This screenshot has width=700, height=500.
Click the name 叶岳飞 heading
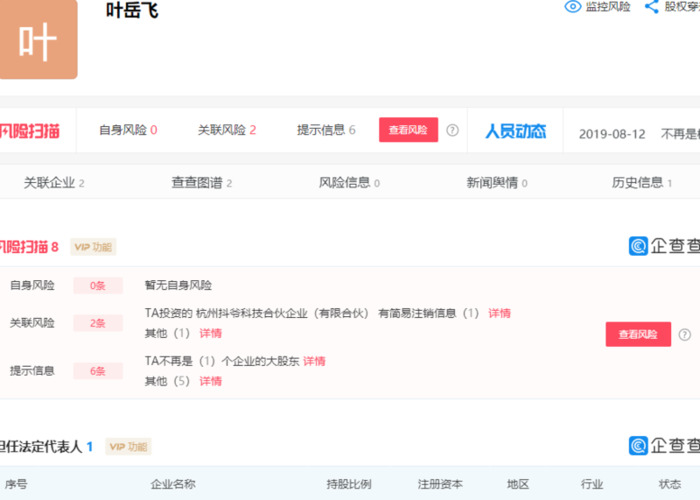[132, 10]
